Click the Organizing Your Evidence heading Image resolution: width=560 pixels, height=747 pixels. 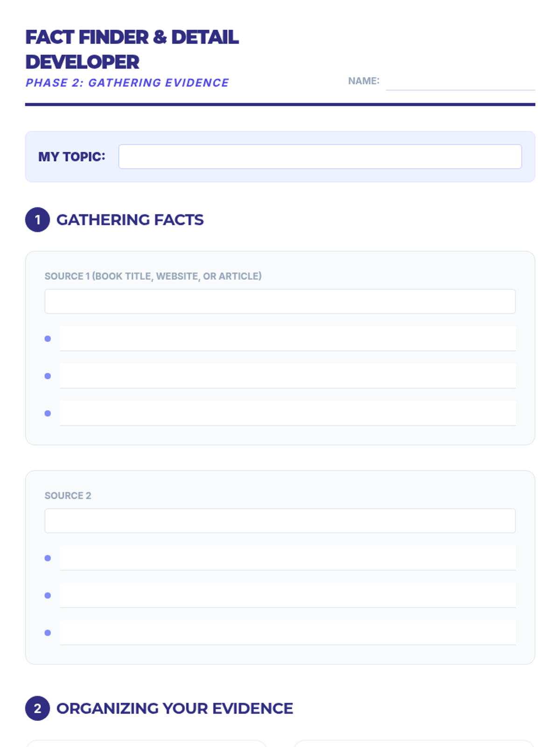175,709
